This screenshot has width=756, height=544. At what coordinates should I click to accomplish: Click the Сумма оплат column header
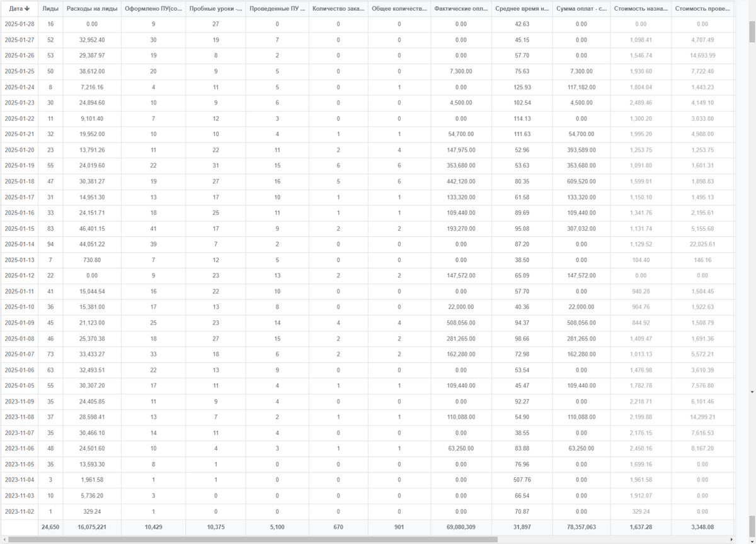(581, 9)
